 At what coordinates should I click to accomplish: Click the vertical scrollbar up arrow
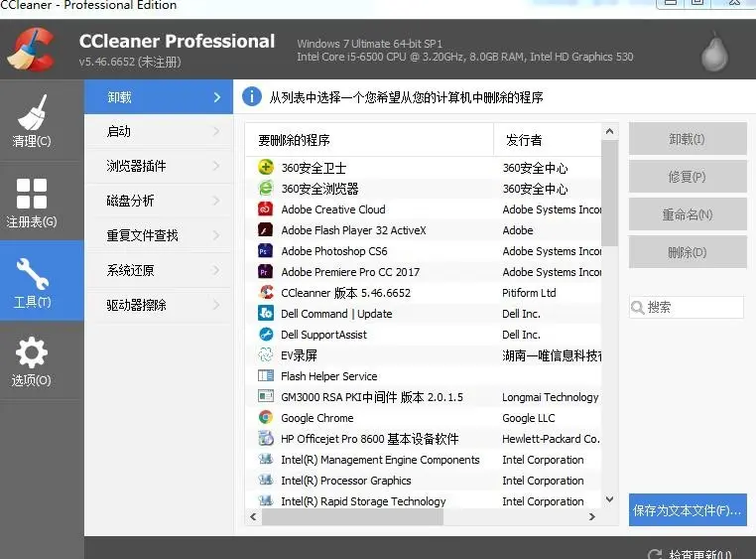tap(609, 131)
